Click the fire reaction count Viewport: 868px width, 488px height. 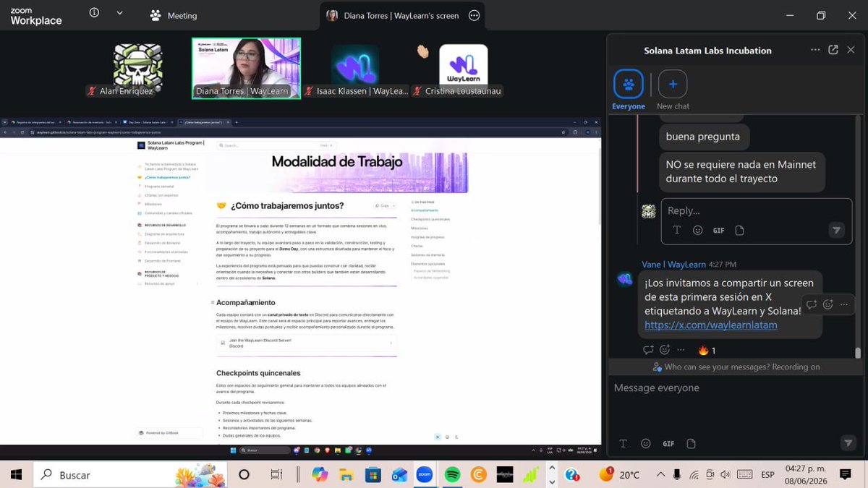coord(707,350)
